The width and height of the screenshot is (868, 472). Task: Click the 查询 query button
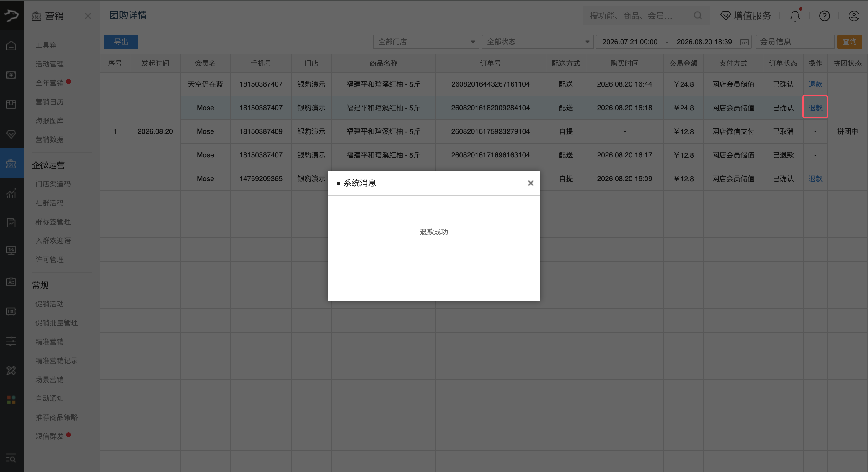pos(849,42)
